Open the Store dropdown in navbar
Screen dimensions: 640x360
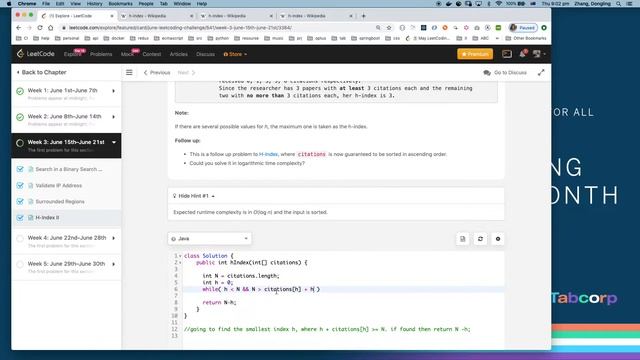pyautogui.click(x=235, y=54)
